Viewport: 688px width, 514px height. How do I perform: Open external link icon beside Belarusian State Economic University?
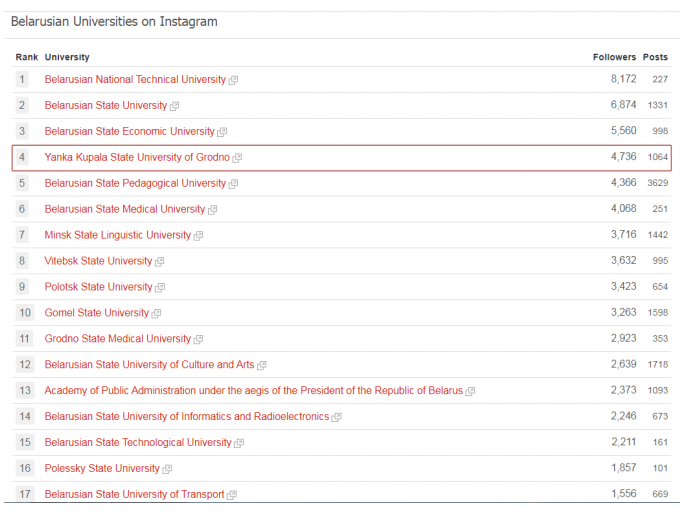(222, 132)
